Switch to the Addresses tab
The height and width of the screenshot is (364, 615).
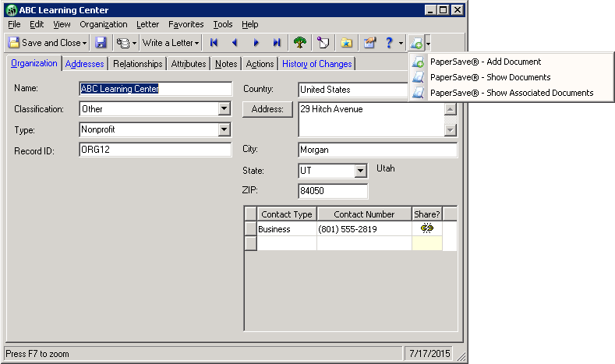[85, 64]
